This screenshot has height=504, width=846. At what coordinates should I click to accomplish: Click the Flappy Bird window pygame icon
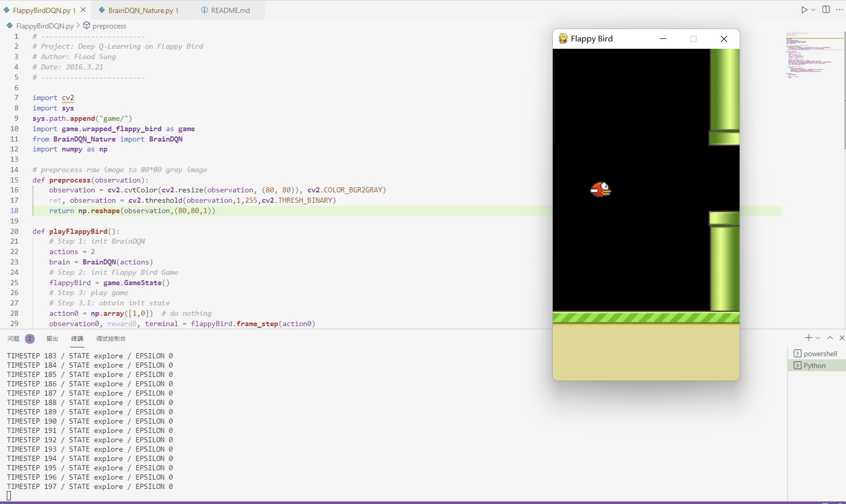(563, 38)
